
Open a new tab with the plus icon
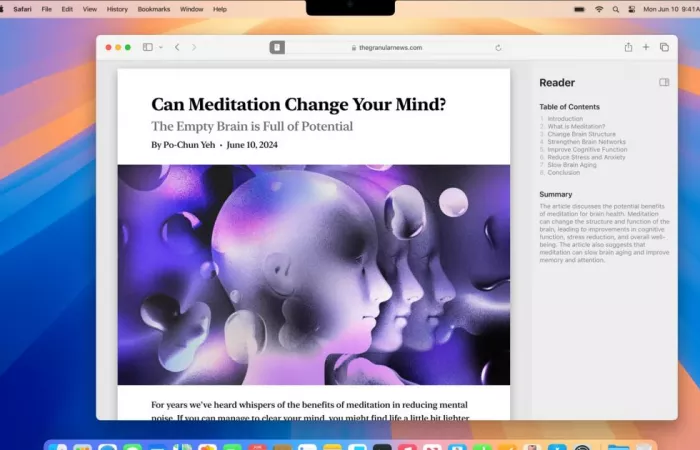pos(646,47)
